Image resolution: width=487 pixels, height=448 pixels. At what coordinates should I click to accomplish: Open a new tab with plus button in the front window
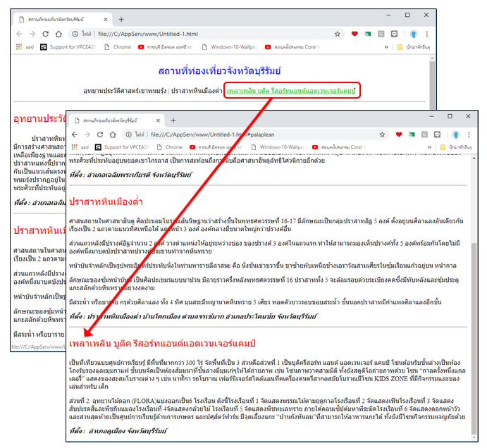point(173,120)
